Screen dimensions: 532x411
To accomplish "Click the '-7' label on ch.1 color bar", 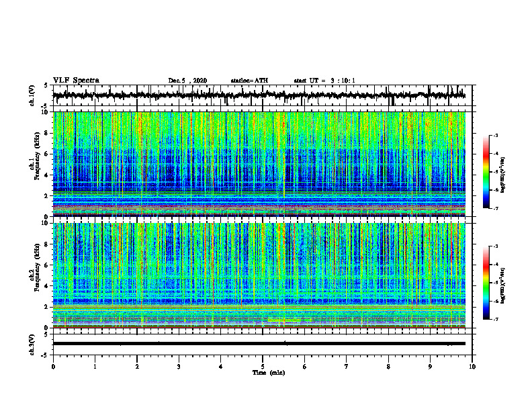I will [x=496, y=208].
